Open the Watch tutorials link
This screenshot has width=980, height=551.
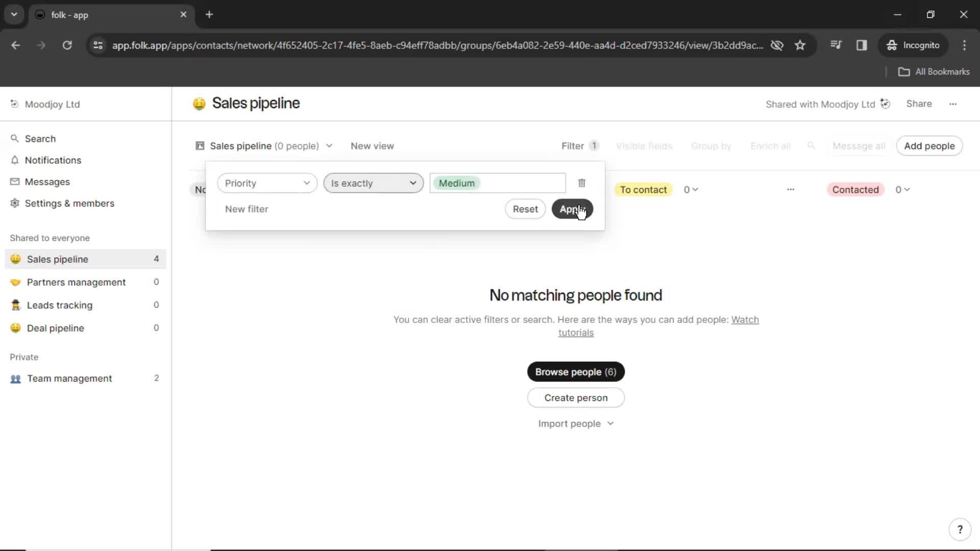745,320
